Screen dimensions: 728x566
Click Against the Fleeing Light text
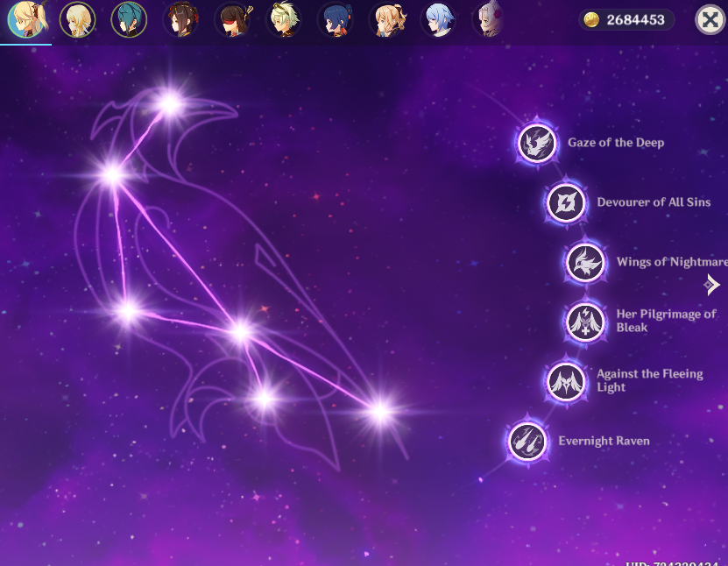click(x=650, y=380)
